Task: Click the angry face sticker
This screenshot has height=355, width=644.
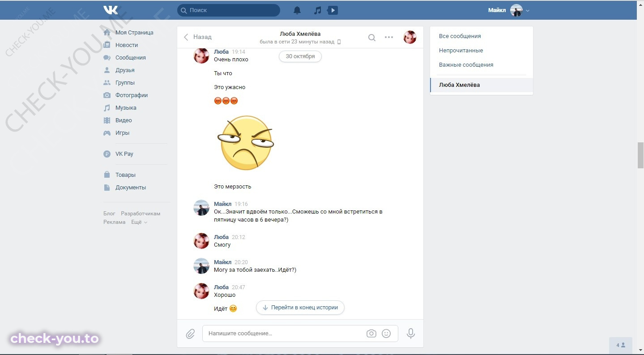Action: (246, 143)
